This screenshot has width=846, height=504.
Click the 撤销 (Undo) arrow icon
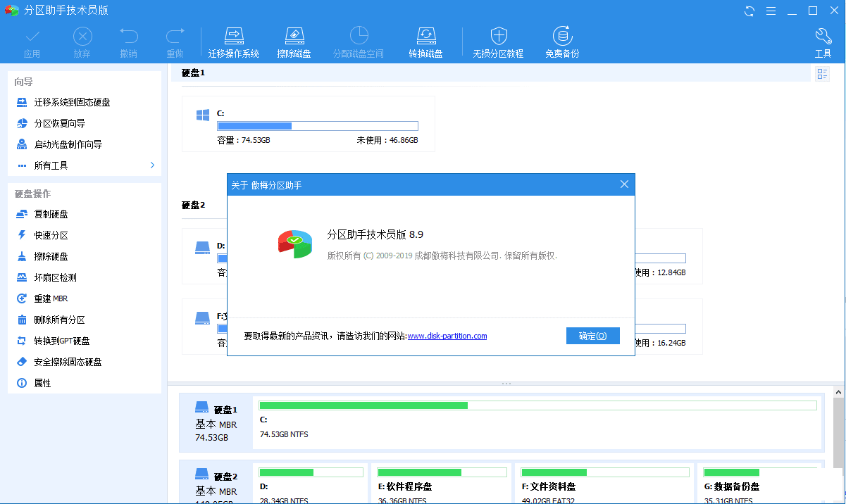pos(129,35)
